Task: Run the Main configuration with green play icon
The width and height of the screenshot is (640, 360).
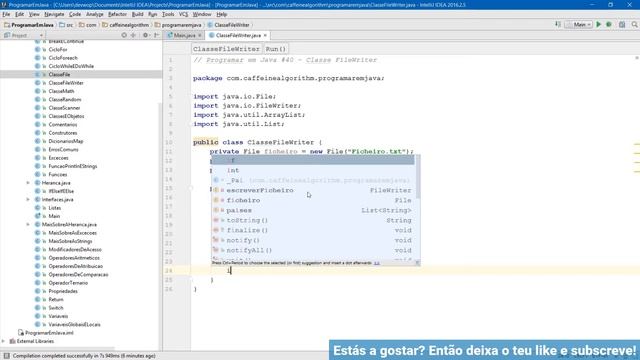Action: pos(598,24)
